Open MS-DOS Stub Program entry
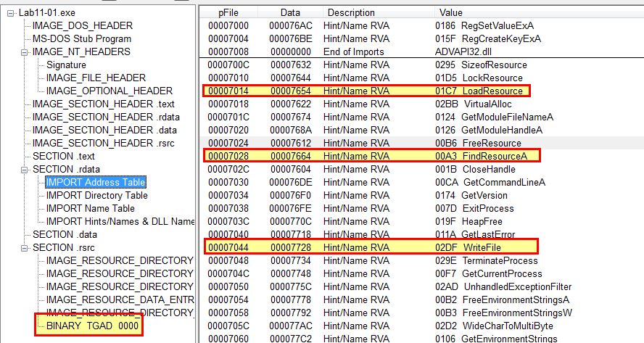Image resolution: width=644 pixels, height=343 pixels. [82, 38]
